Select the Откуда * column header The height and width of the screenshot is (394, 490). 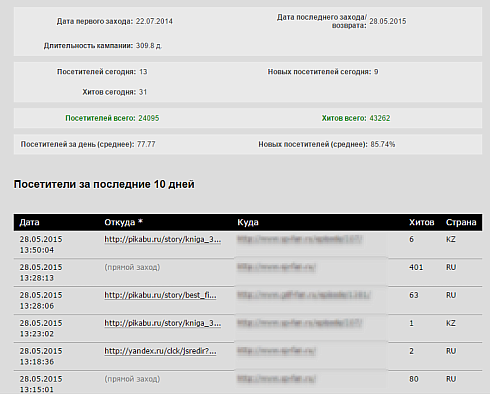(x=123, y=223)
